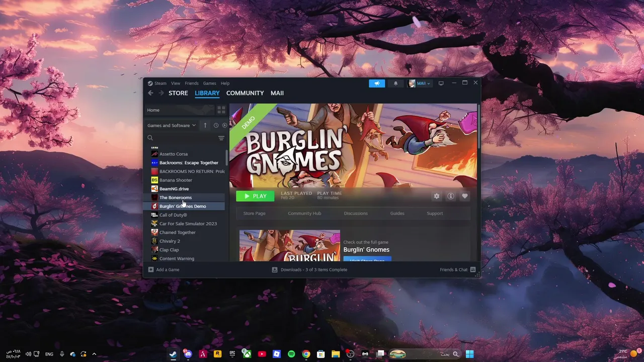Screen dimensions: 644x362
Task: Show ready-to-play games only
Action: tap(224, 125)
